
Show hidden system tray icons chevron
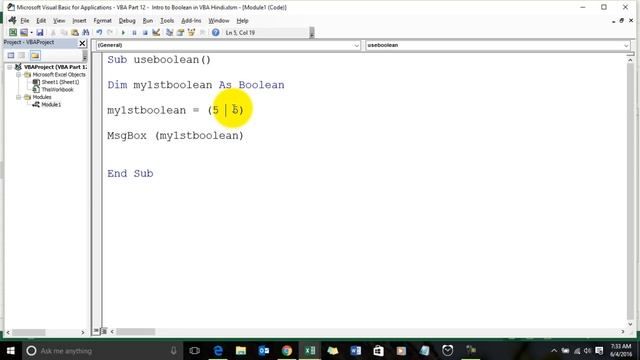point(553,351)
